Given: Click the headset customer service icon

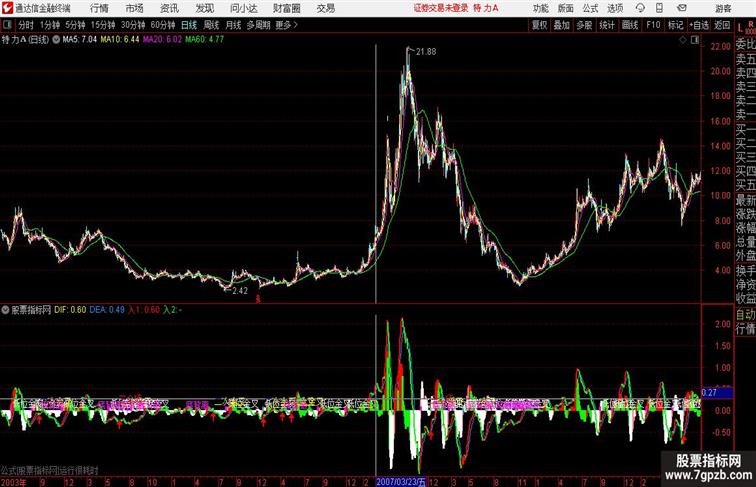Looking at the screenshot, I should pyautogui.click(x=640, y=8).
